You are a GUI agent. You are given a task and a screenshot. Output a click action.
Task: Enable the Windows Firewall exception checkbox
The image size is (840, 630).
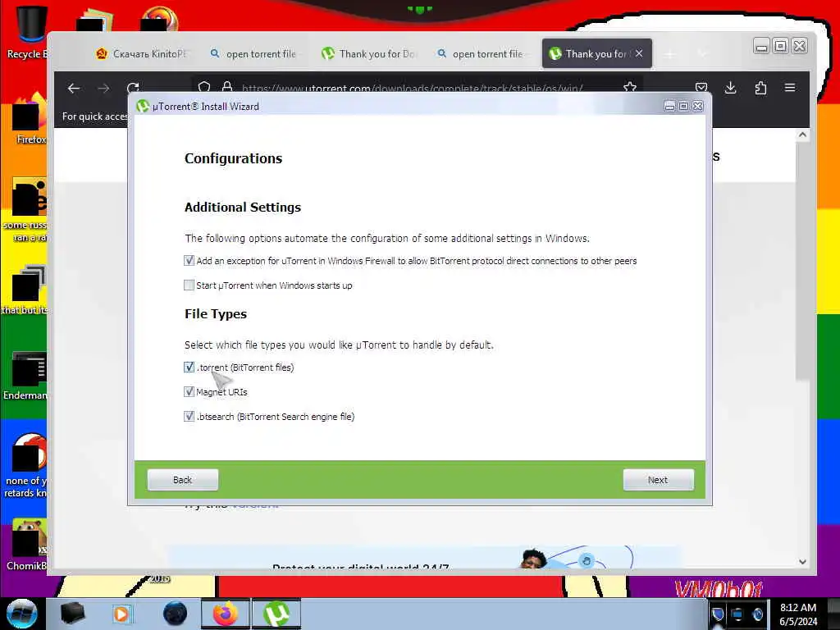pos(189,261)
